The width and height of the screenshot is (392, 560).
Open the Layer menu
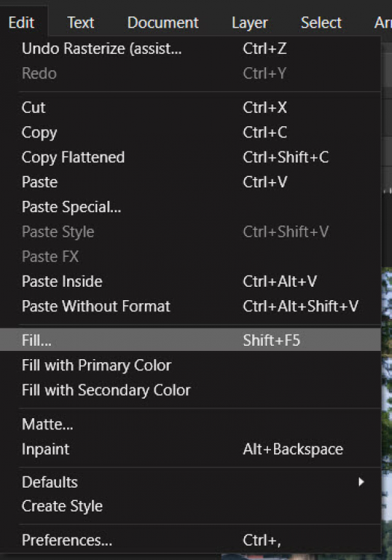tap(249, 23)
